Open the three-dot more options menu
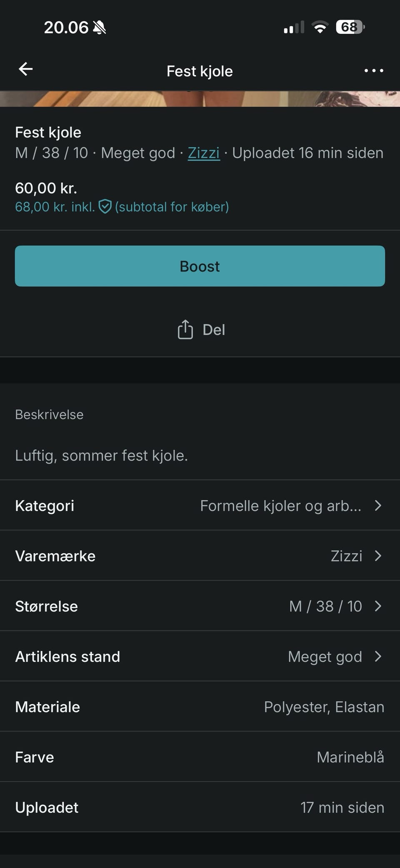 [x=373, y=71]
